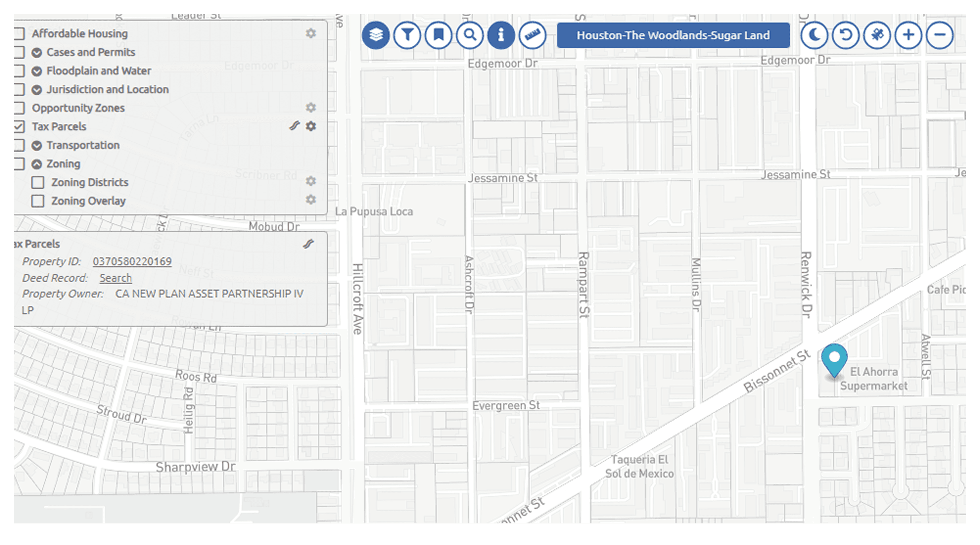Check the Zoning Overlay checkbox
This screenshot has height=545, width=980.
pos(38,201)
